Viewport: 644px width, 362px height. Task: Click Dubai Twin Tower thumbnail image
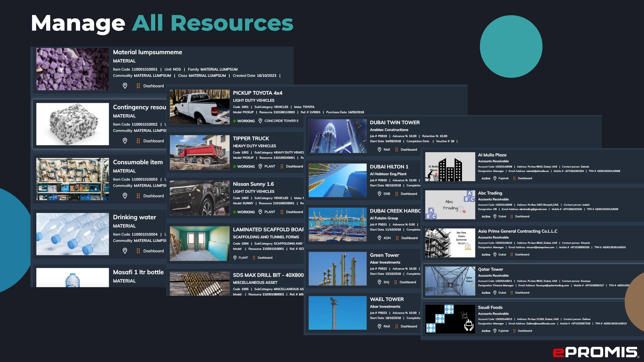[x=338, y=136]
